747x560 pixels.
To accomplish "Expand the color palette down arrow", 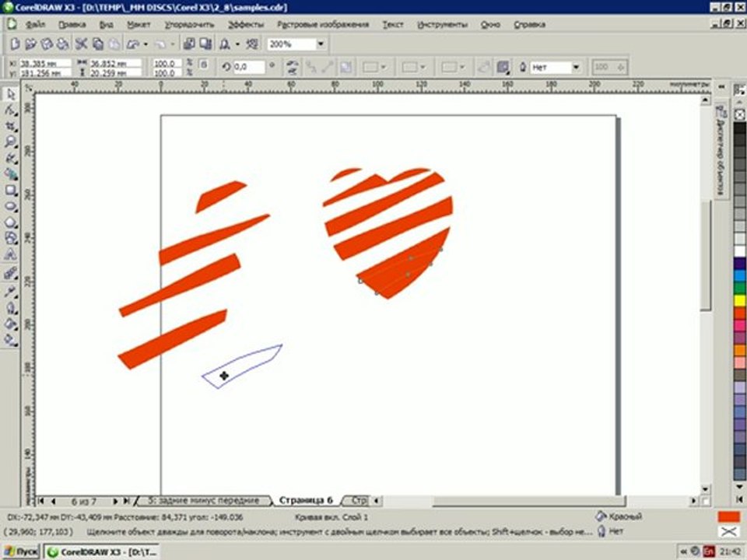I will tap(739, 487).
